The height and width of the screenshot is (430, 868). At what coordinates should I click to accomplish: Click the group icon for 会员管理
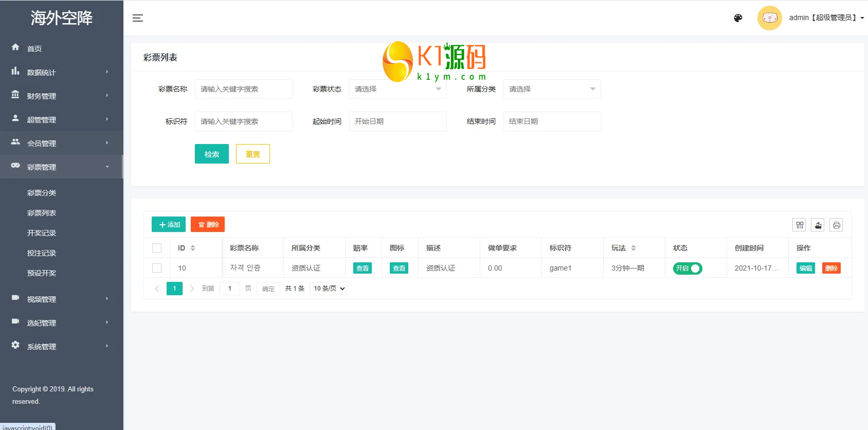click(15, 142)
